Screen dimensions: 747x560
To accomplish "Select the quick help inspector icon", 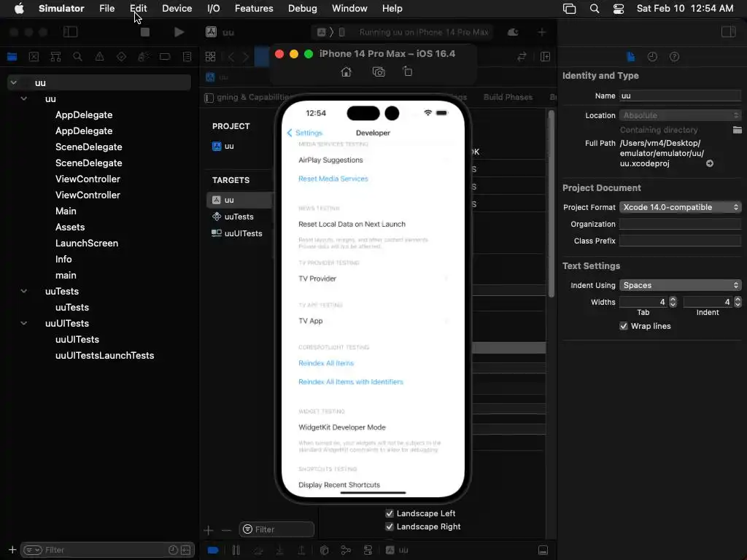I will coord(674,57).
